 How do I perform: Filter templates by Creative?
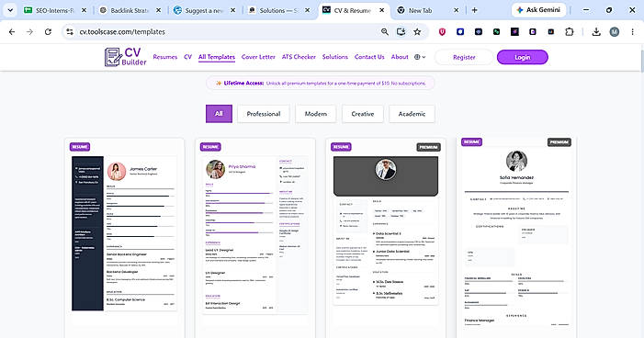point(363,114)
